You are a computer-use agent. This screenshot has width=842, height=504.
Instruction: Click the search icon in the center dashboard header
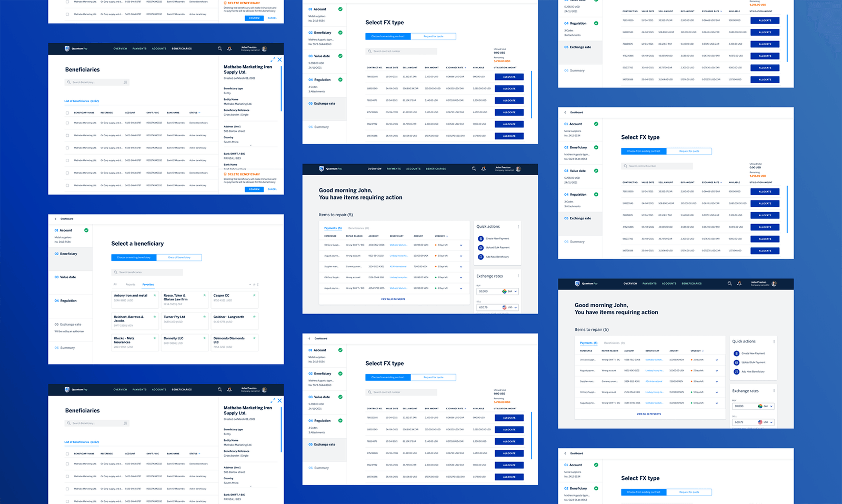tap(474, 169)
